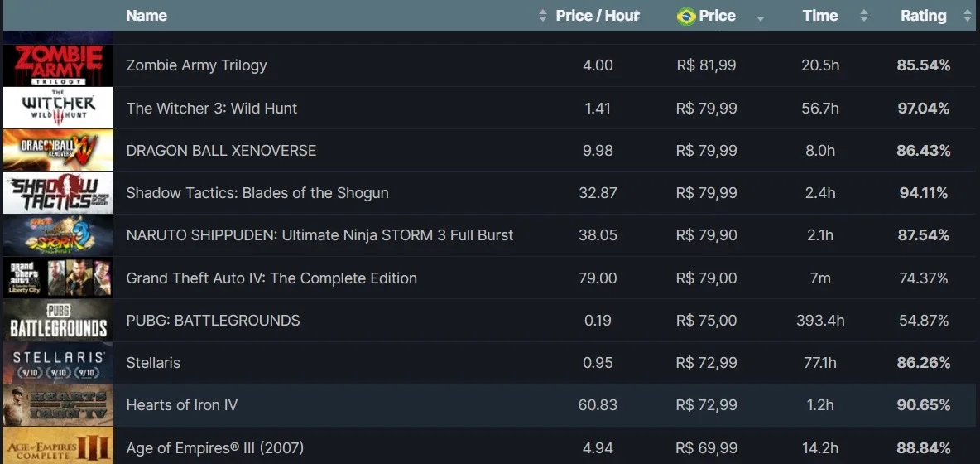Sort table by Rating column arrows
980x464 pixels.
pyautogui.click(x=968, y=17)
